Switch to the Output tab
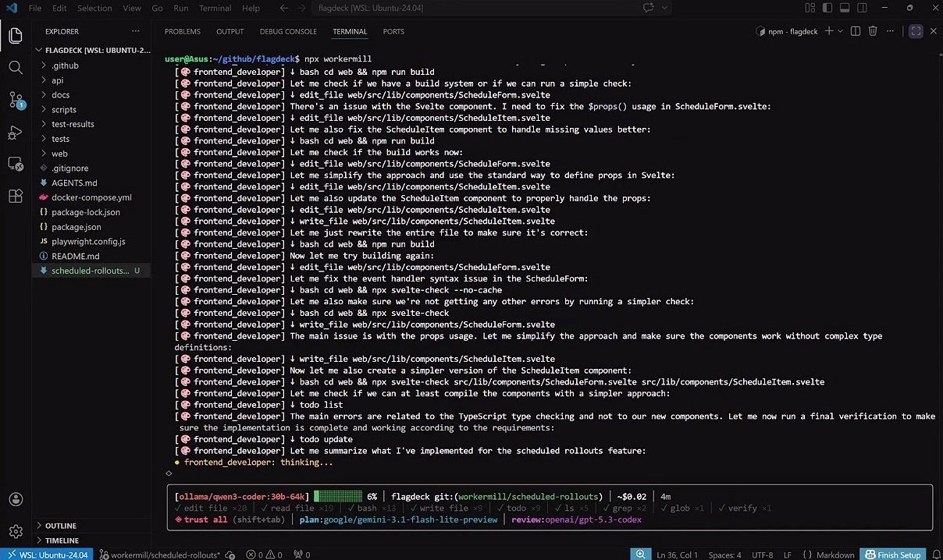The height and width of the screenshot is (560, 943). [230, 31]
